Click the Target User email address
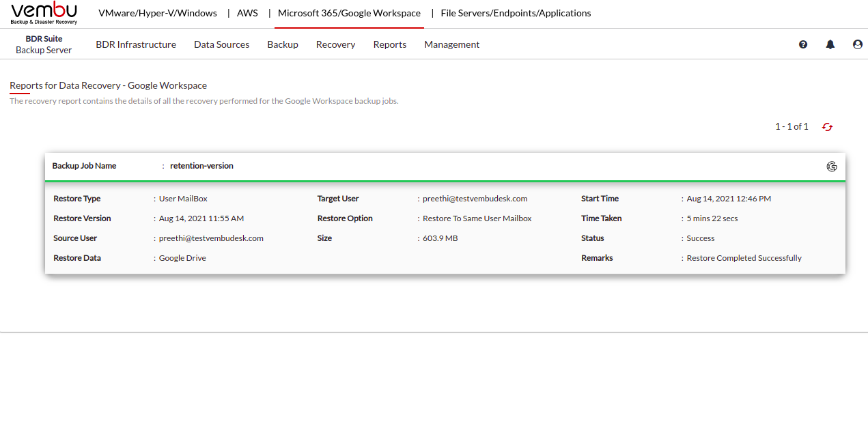Image resolution: width=868 pixels, height=426 pixels. point(475,199)
